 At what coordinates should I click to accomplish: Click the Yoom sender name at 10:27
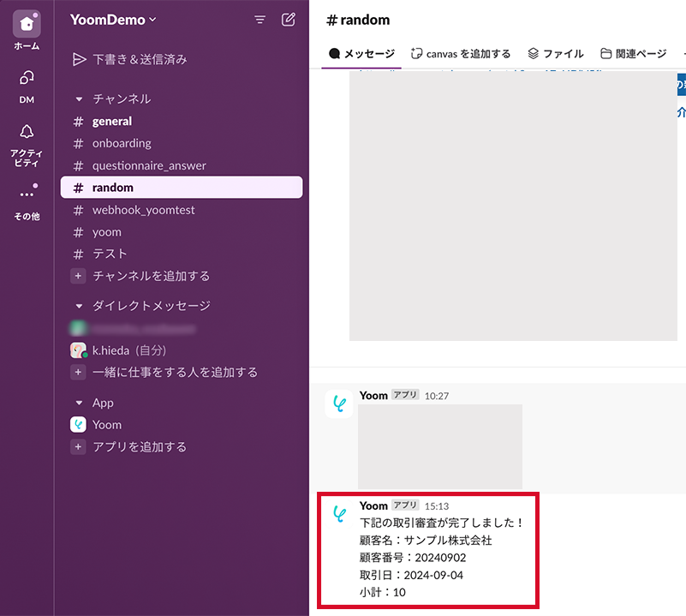pos(373,395)
